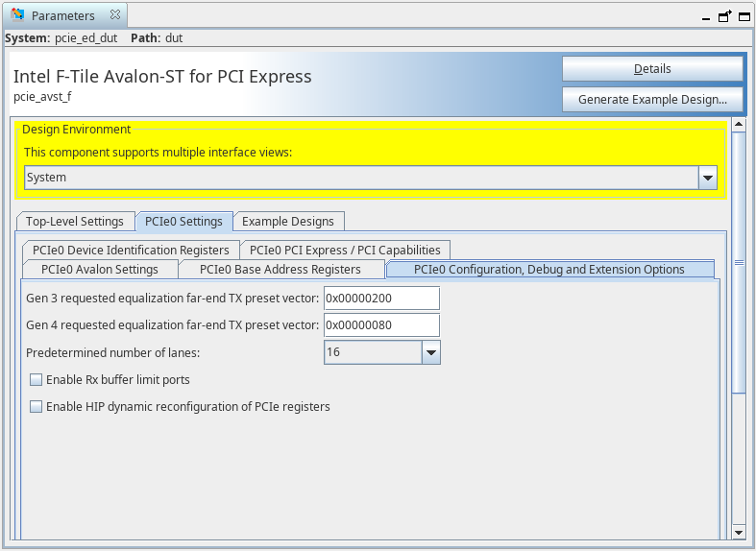Viewport: 756px width, 551px height.
Task: Select the PCIe0 Settings tab
Action: tap(183, 221)
